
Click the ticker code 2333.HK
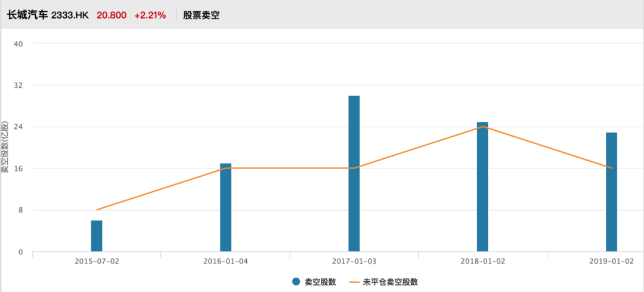[x=70, y=16]
